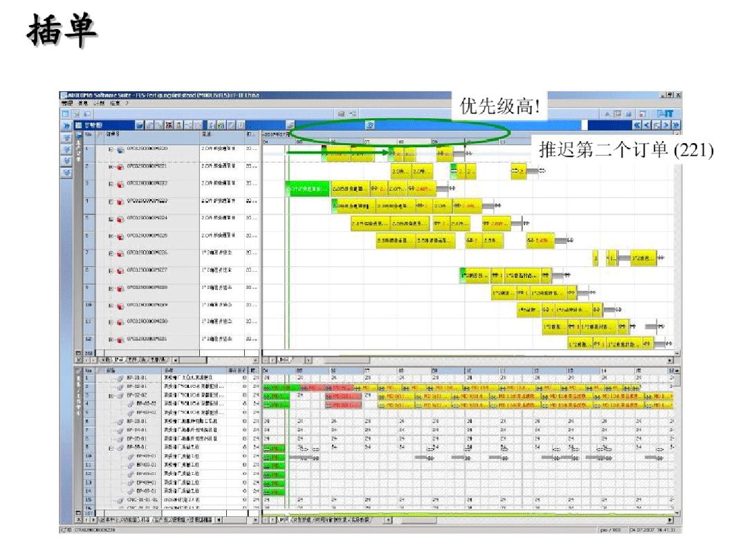
Task: Click the right arrow of the upper Gantt horizontal scrollbar
Action: pos(671,360)
